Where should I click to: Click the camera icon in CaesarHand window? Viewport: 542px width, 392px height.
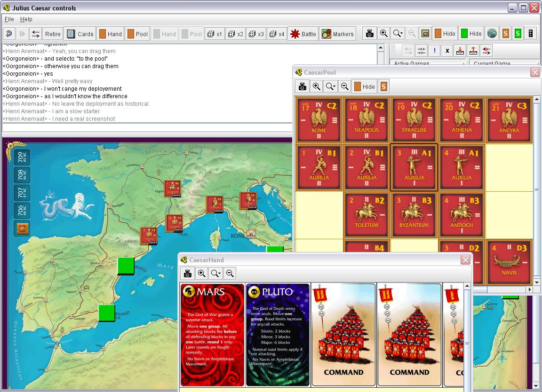point(188,274)
